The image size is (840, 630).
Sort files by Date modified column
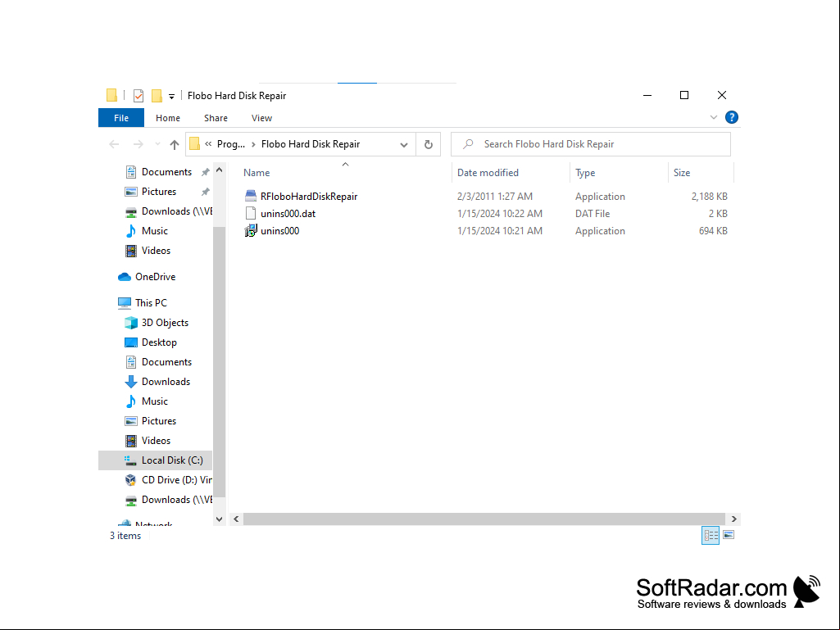(488, 173)
